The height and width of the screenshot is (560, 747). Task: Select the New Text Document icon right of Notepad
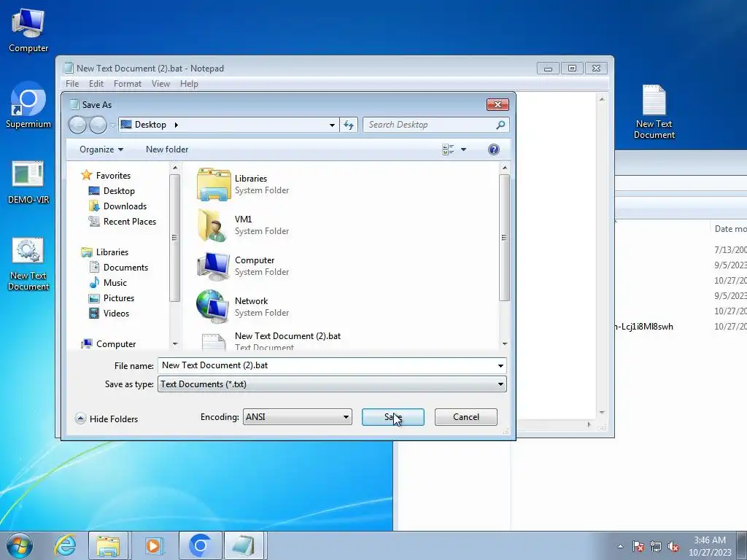tap(654, 112)
